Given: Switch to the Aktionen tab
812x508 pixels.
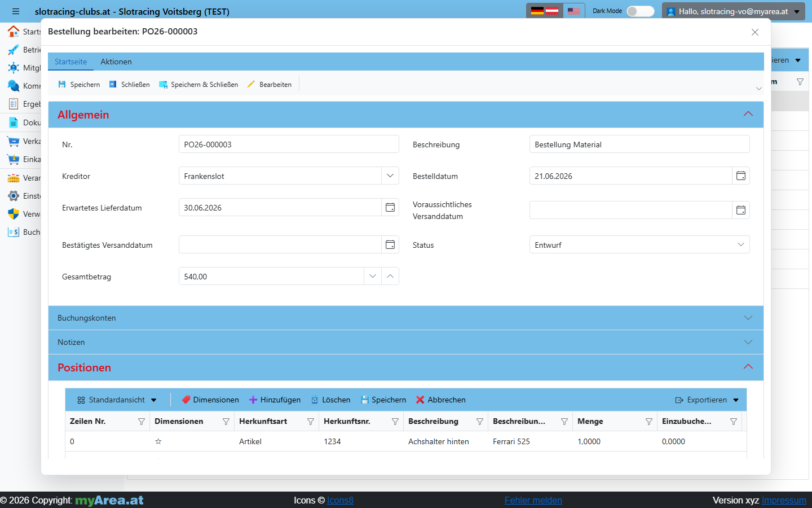Looking at the screenshot, I should (116, 62).
